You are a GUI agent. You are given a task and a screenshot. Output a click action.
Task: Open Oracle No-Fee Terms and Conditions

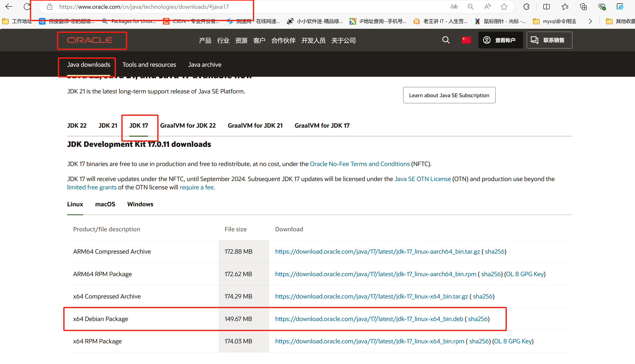pyautogui.click(x=360, y=164)
